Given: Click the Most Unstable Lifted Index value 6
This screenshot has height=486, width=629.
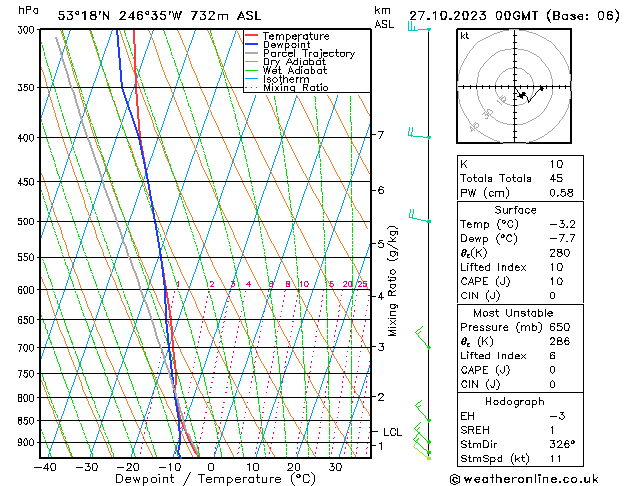Looking at the screenshot, I should [x=553, y=356].
